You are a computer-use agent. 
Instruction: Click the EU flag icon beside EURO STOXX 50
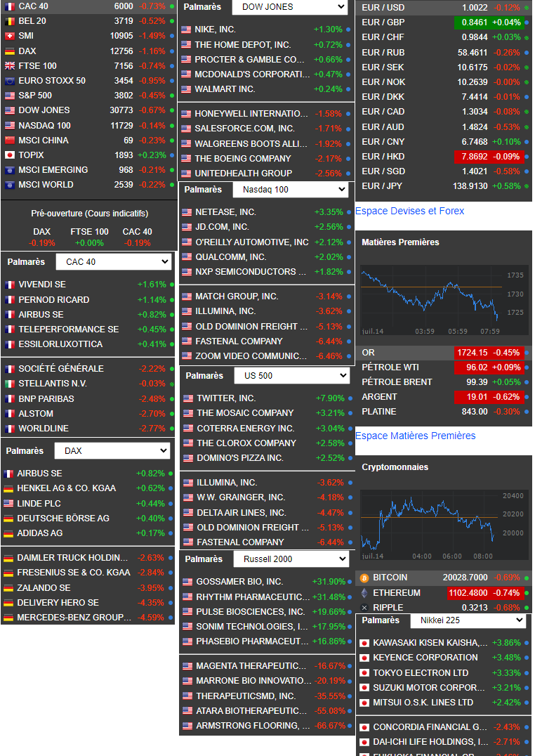pos(10,81)
